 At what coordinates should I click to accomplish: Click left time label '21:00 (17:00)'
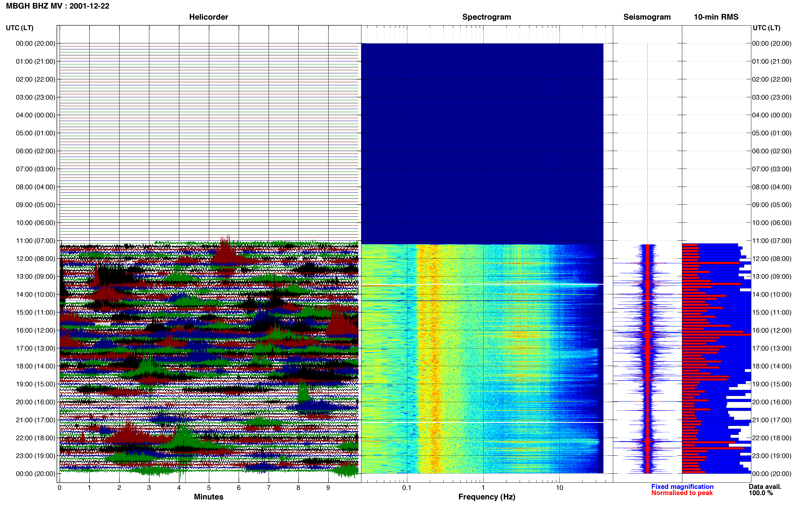[x=36, y=420]
